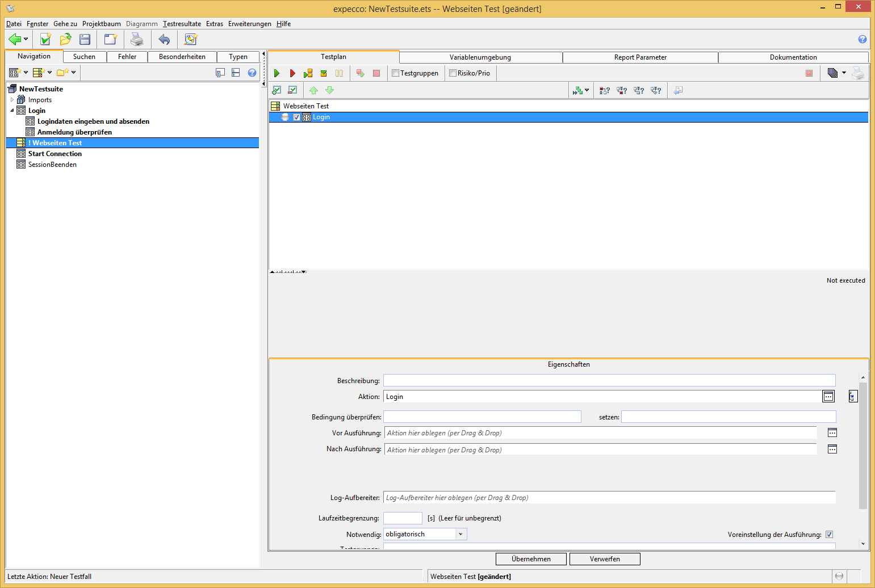Screen dimensions: 875x588
Task: Enable the Risiko/Prio checkbox
Action: [453, 73]
